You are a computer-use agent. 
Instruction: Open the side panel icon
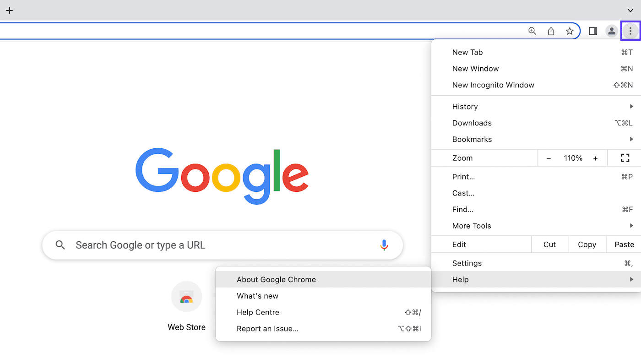pyautogui.click(x=592, y=31)
